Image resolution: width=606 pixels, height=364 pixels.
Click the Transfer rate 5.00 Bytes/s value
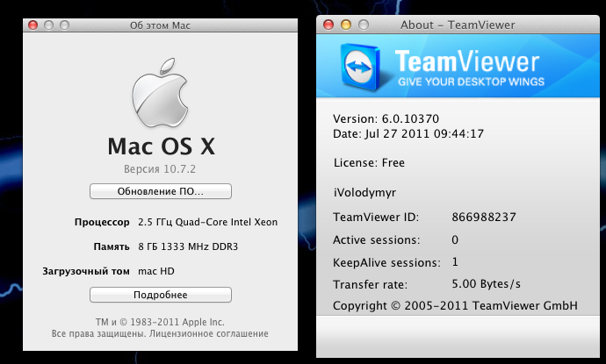pos(487,283)
